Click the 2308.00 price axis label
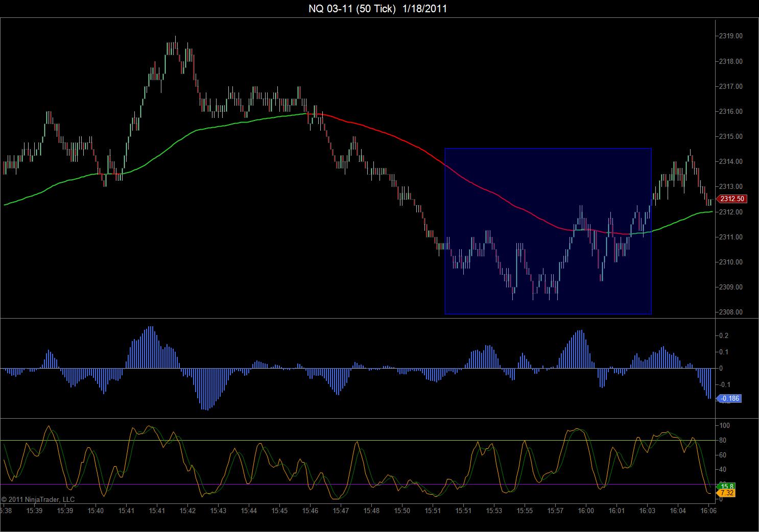 click(730, 312)
